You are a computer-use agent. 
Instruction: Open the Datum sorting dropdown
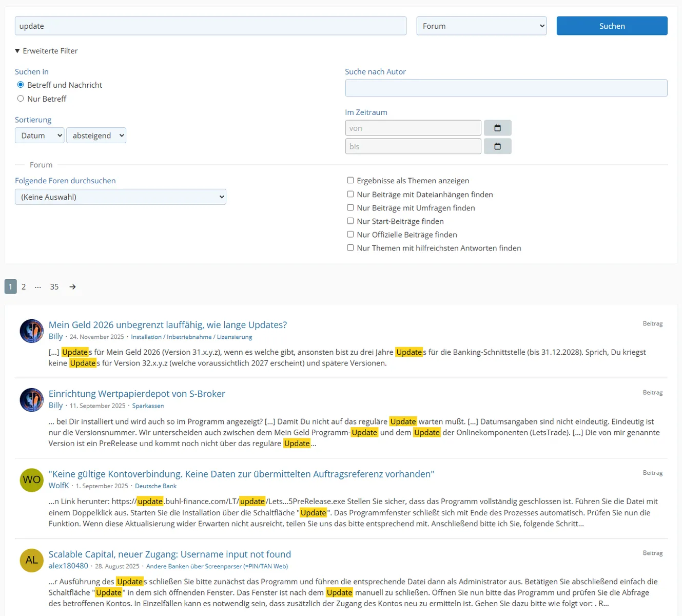pyautogui.click(x=40, y=136)
